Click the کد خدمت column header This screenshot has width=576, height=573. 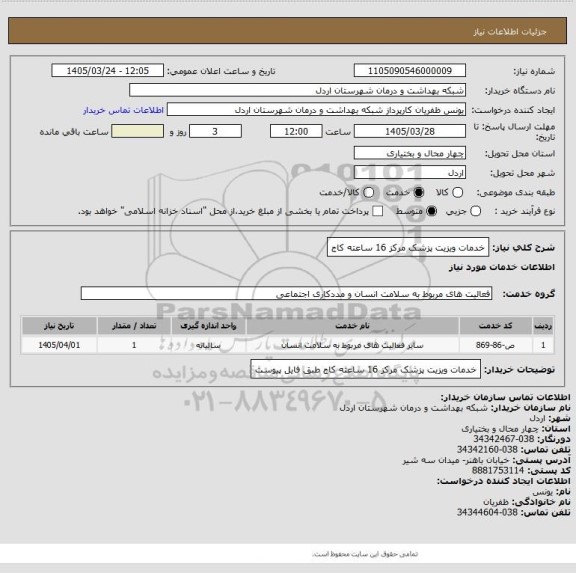495,326
